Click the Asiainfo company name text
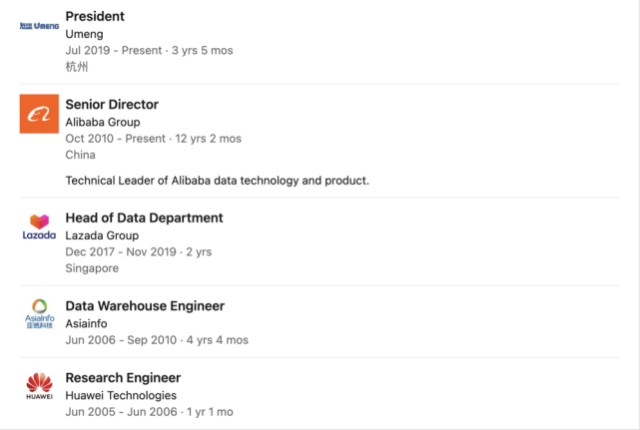The height and width of the screenshot is (430, 640). [89, 324]
